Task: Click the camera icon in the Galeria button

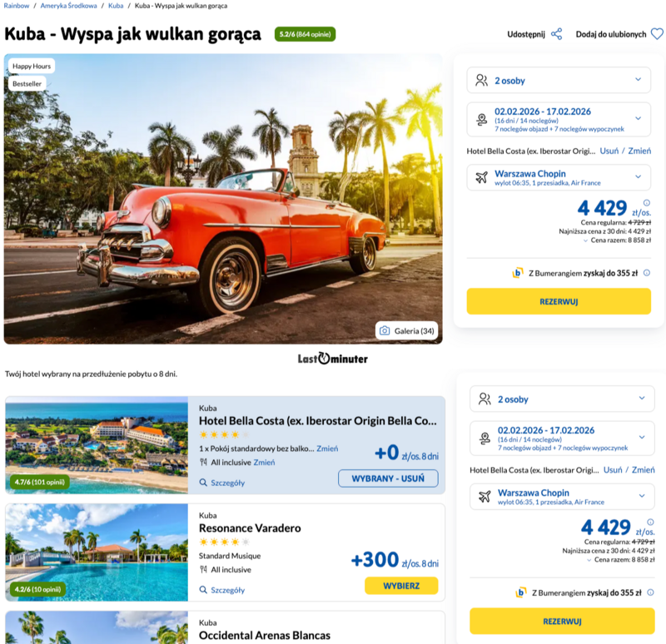Action: [385, 330]
